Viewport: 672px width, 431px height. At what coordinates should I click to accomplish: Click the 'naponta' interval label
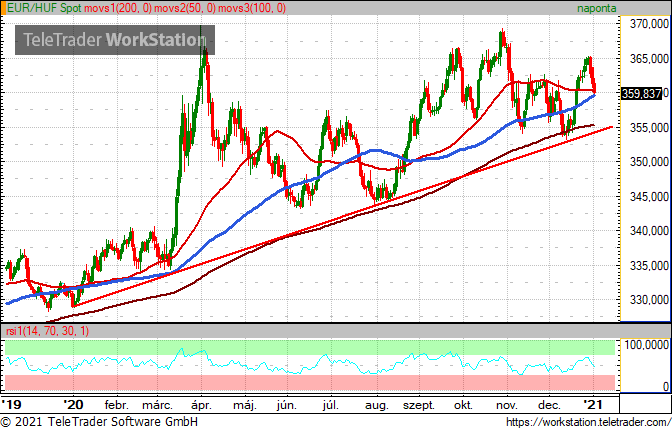596,8
